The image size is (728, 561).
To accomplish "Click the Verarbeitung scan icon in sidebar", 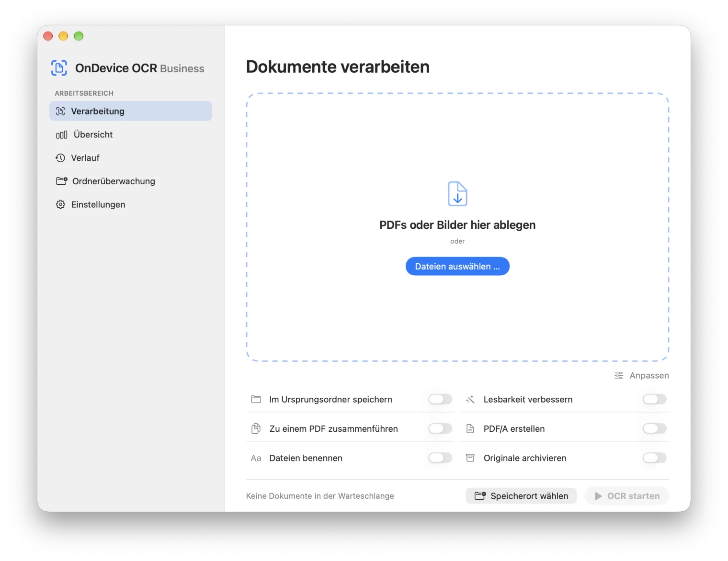I will 60,111.
